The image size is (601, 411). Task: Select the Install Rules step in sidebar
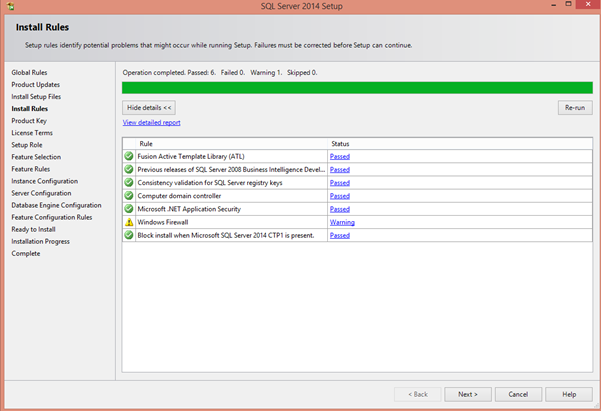click(30, 109)
